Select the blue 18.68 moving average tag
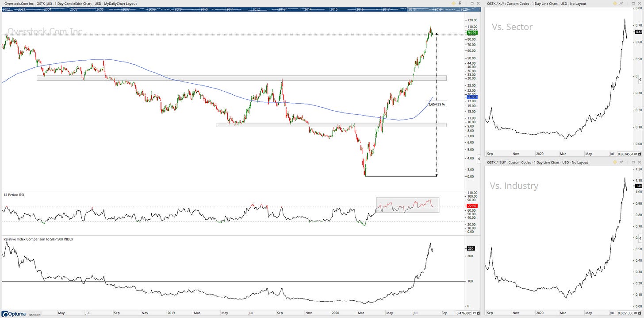 click(x=471, y=97)
